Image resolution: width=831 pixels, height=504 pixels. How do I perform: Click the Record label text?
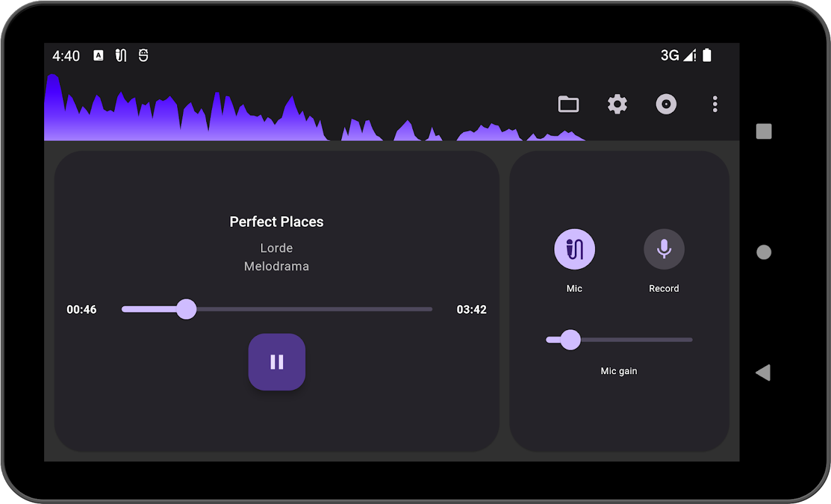coord(664,289)
